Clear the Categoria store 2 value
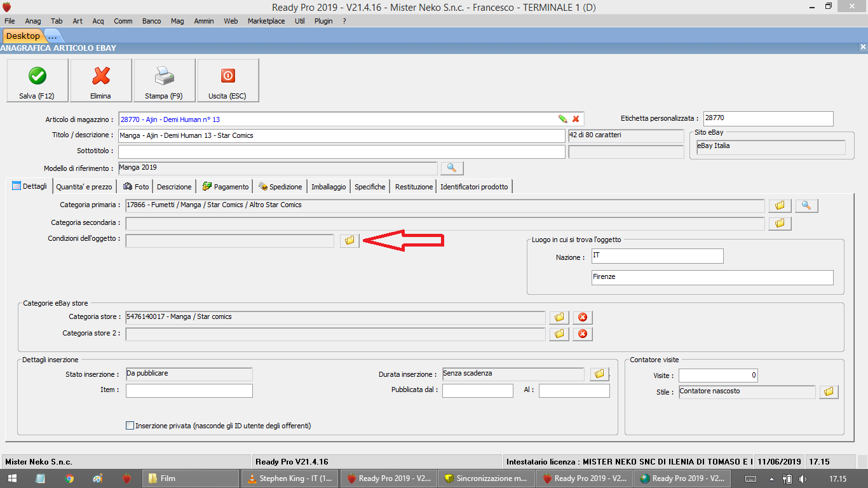This screenshot has height=488, width=868. (582, 334)
